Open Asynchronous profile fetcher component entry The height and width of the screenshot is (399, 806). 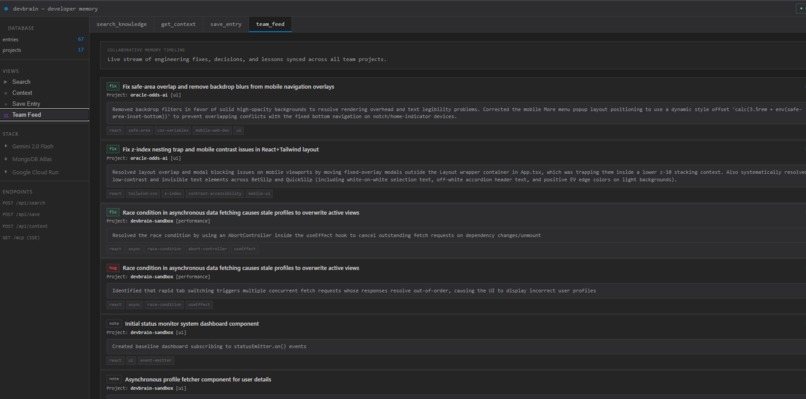(x=198, y=379)
